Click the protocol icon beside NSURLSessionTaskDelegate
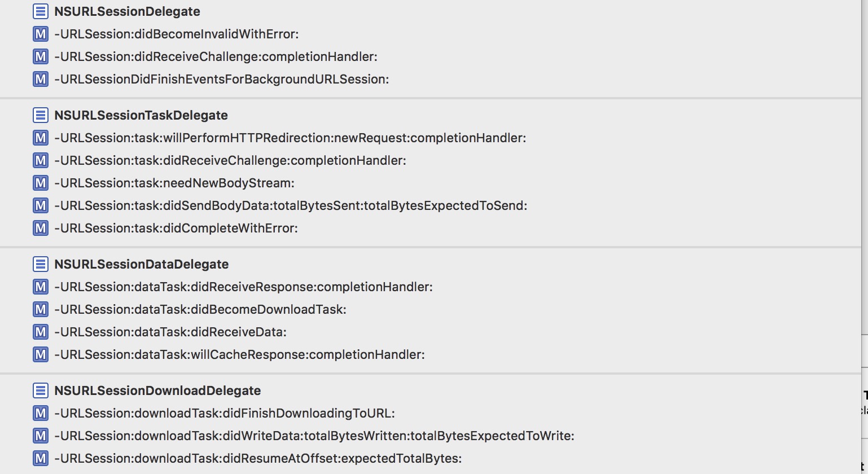The height and width of the screenshot is (474, 868). tap(41, 115)
